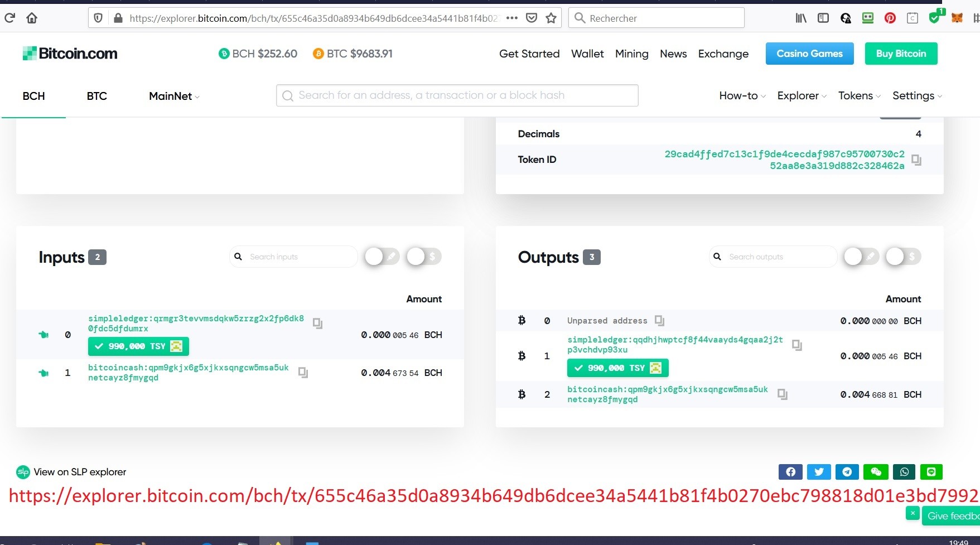The width and height of the screenshot is (980, 545).
Task: Switch to the BTC tab
Action: [96, 96]
